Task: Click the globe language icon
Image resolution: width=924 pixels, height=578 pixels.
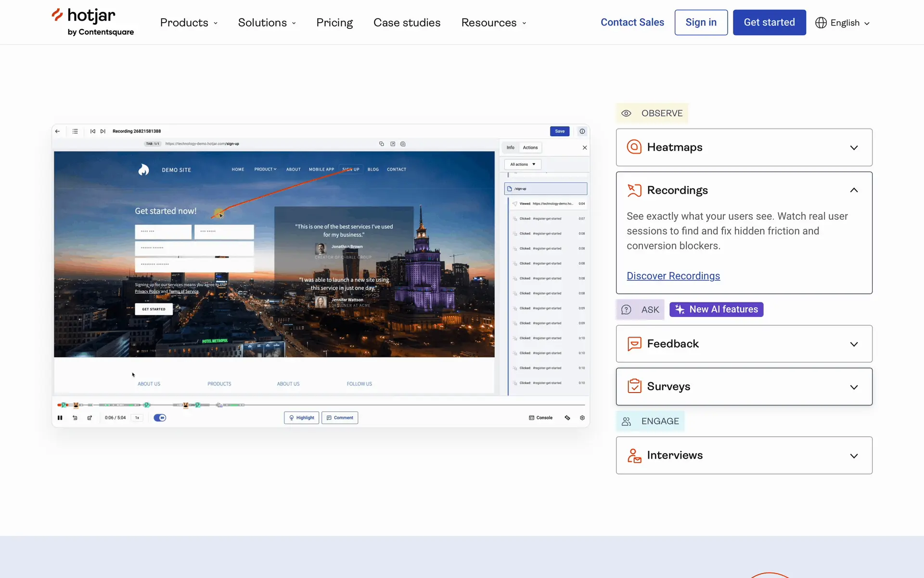Action: coord(821,23)
